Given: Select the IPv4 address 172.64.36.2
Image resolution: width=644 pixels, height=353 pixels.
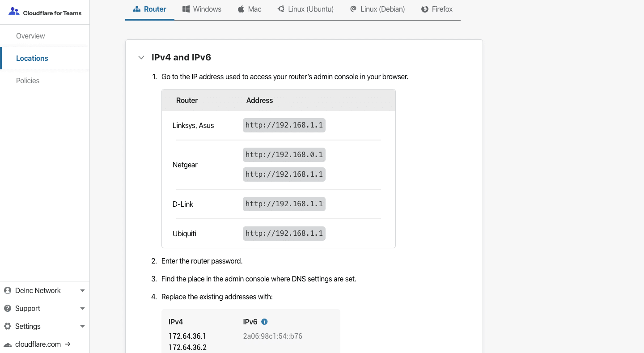Looking at the screenshot, I should point(187,348).
